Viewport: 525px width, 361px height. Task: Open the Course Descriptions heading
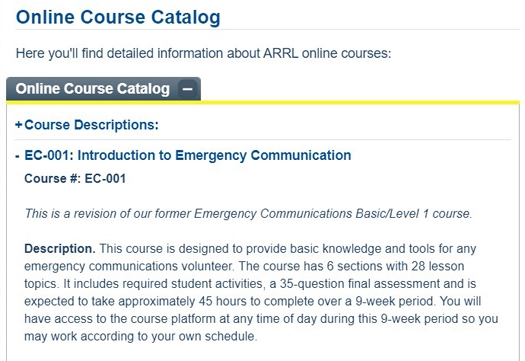click(x=91, y=125)
